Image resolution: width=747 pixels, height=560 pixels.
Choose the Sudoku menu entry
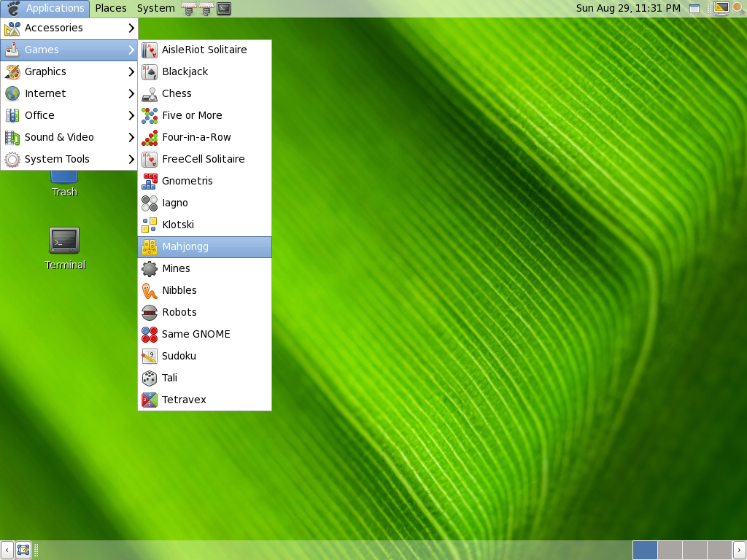205,357
